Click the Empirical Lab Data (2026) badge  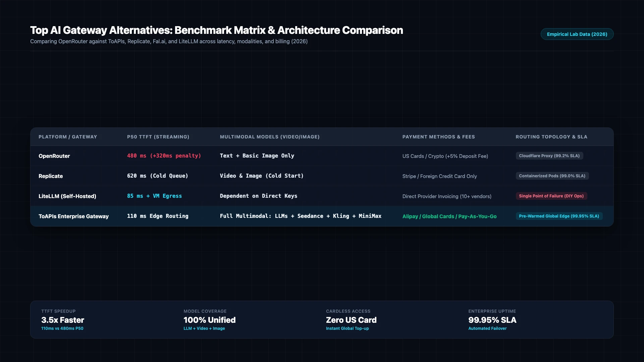pos(577,34)
